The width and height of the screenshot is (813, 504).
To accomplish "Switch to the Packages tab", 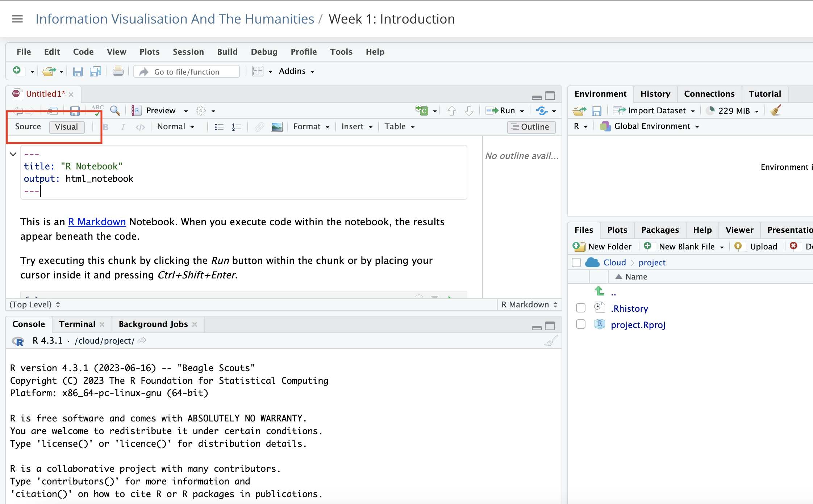I will pyautogui.click(x=660, y=230).
